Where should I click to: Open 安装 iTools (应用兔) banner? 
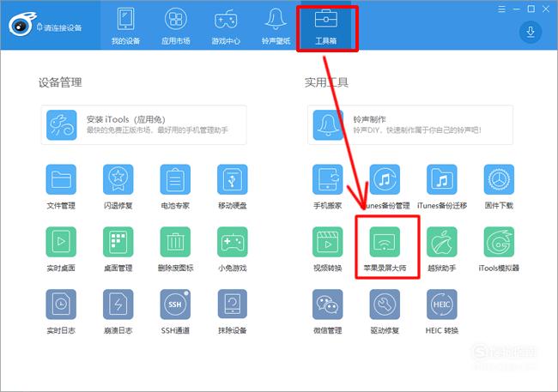coord(143,125)
